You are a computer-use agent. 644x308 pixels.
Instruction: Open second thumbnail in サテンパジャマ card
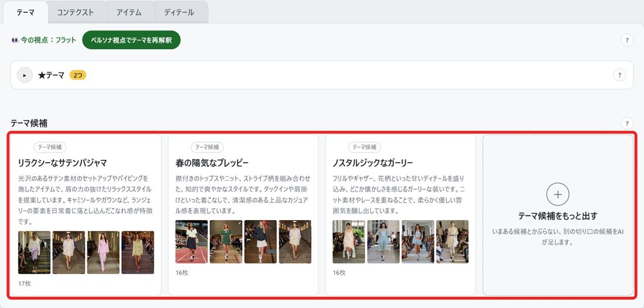[68, 252]
